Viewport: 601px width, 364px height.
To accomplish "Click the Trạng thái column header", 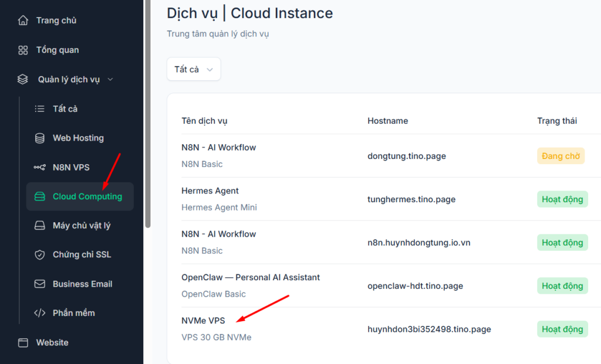I will point(557,121).
